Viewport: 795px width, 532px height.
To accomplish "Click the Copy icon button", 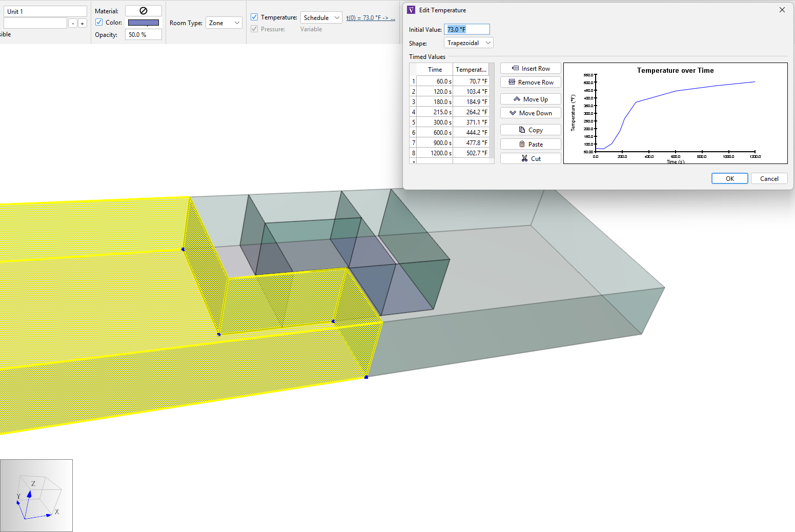I will (531, 130).
